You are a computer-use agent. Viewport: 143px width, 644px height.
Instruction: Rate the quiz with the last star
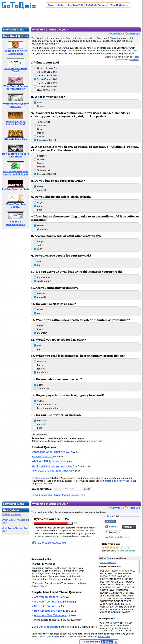click(128, 547)
